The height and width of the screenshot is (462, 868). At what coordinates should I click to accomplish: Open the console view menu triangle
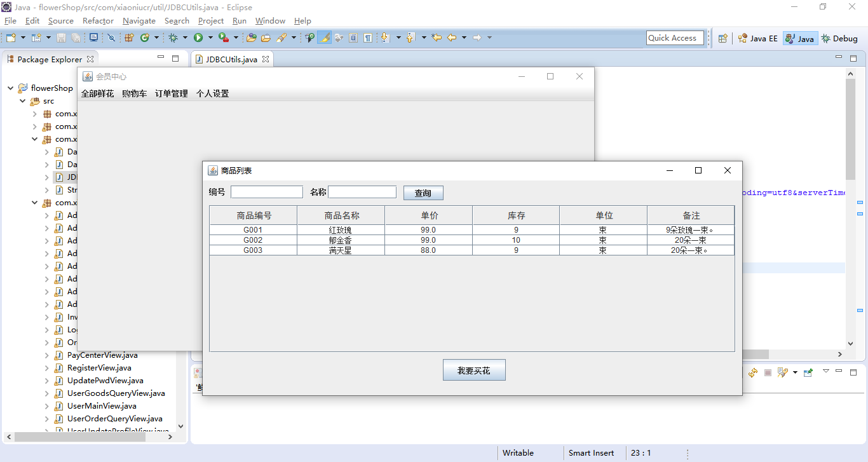[826, 370]
